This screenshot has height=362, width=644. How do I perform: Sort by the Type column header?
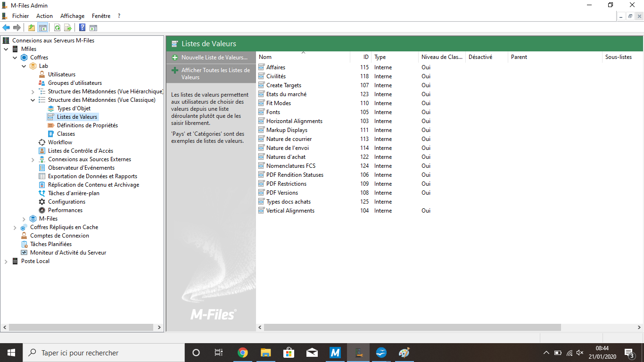pyautogui.click(x=395, y=57)
